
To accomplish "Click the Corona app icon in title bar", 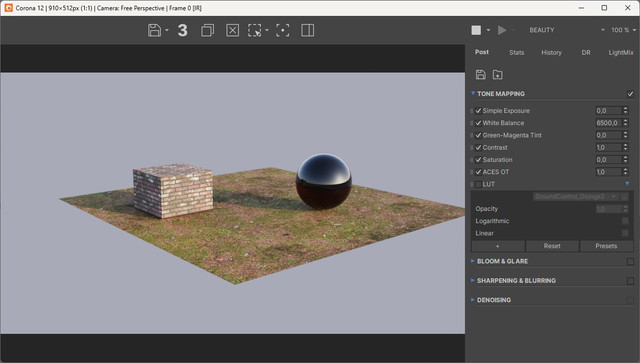I will [8, 8].
